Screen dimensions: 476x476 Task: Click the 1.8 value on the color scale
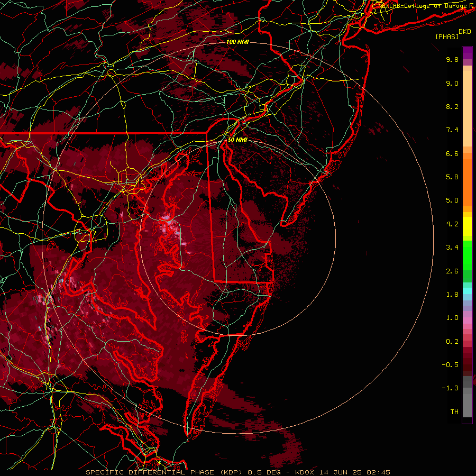tap(452, 295)
